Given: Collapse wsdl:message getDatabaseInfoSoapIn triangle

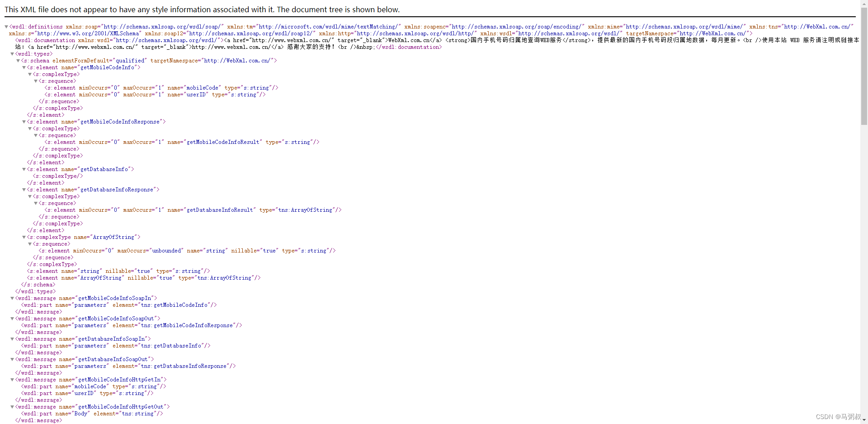Looking at the screenshot, I should click(x=12, y=339).
